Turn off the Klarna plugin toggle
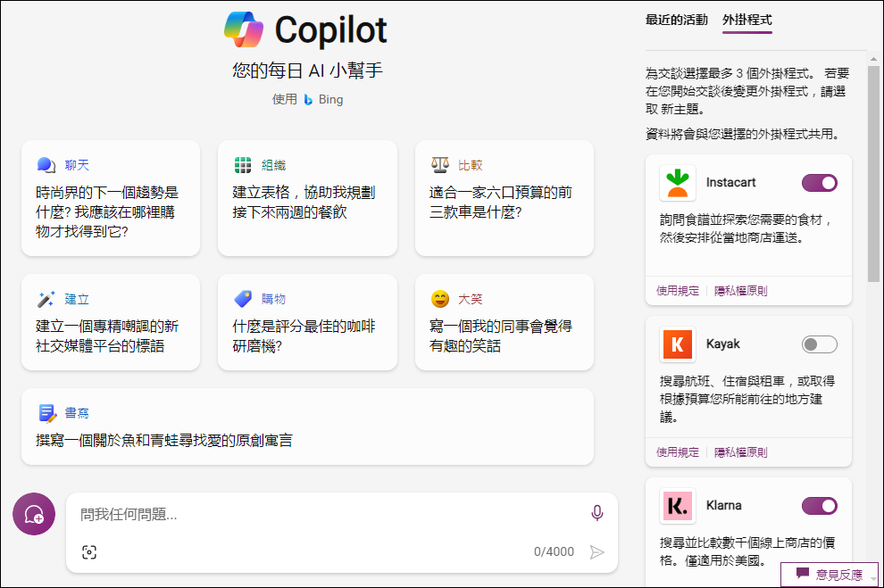 point(819,506)
